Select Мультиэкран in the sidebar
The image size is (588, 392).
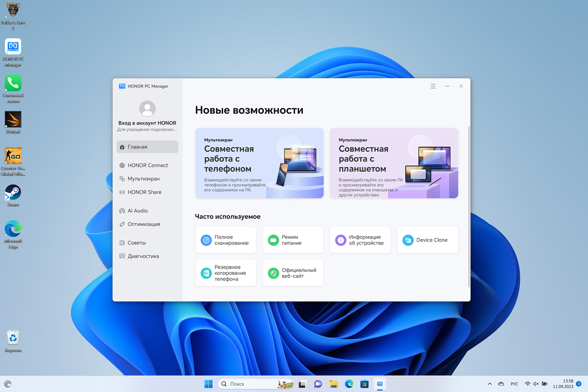(147, 179)
